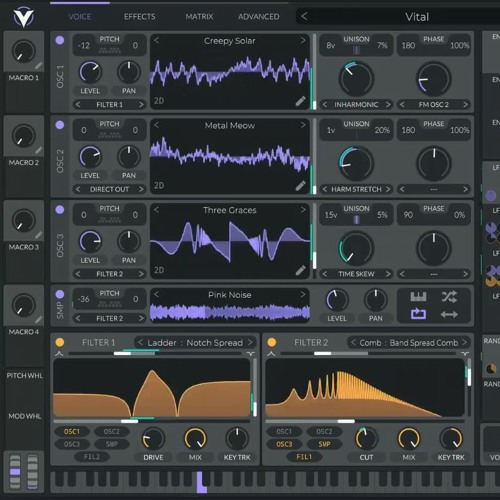This screenshot has height=500, width=500.
Task: Open the Comb : Band Spread Comb selector
Action: pos(409,343)
